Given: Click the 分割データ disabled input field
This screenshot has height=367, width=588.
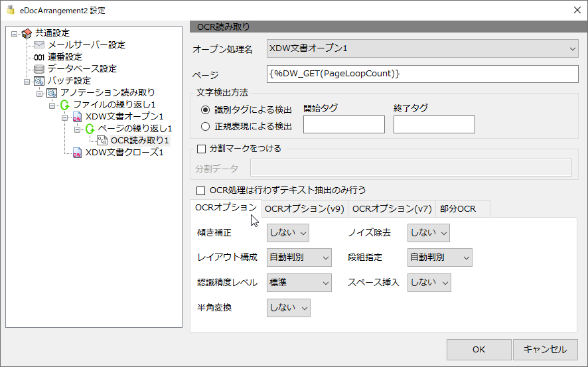Looking at the screenshot, I should click(411, 167).
